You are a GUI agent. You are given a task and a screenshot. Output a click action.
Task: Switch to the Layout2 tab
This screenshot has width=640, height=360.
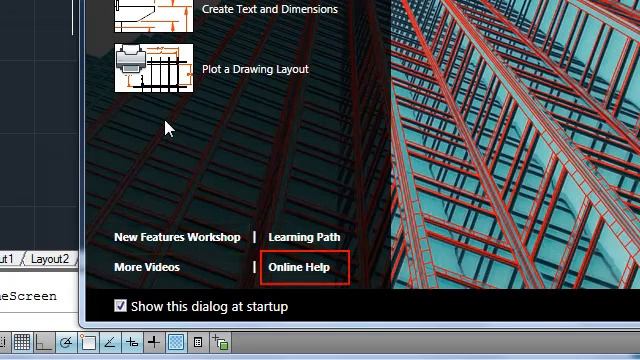click(50, 259)
